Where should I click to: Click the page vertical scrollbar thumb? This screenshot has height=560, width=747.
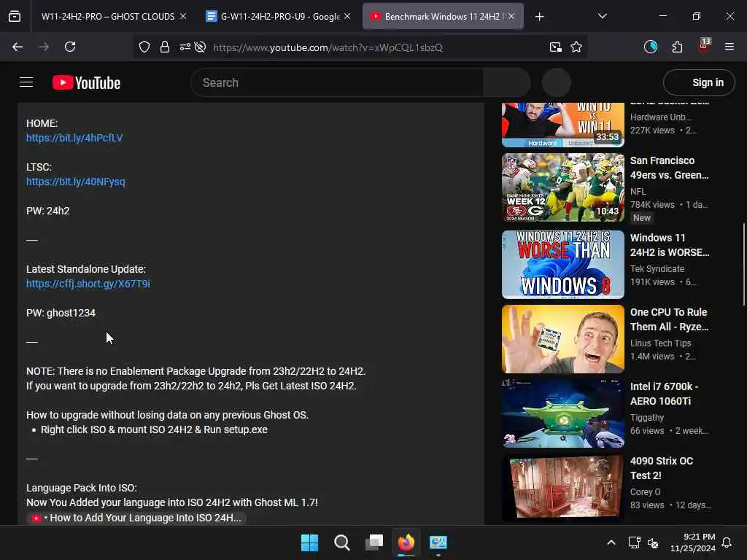coord(744,264)
